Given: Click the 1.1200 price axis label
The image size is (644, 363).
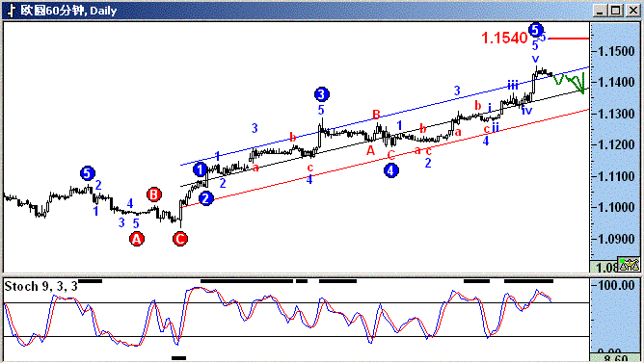Looking at the screenshot, I should pyautogui.click(x=616, y=144).
